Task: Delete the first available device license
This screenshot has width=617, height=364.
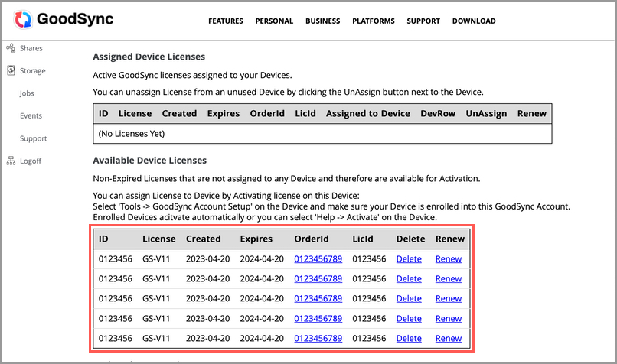Action: (409, 258)
